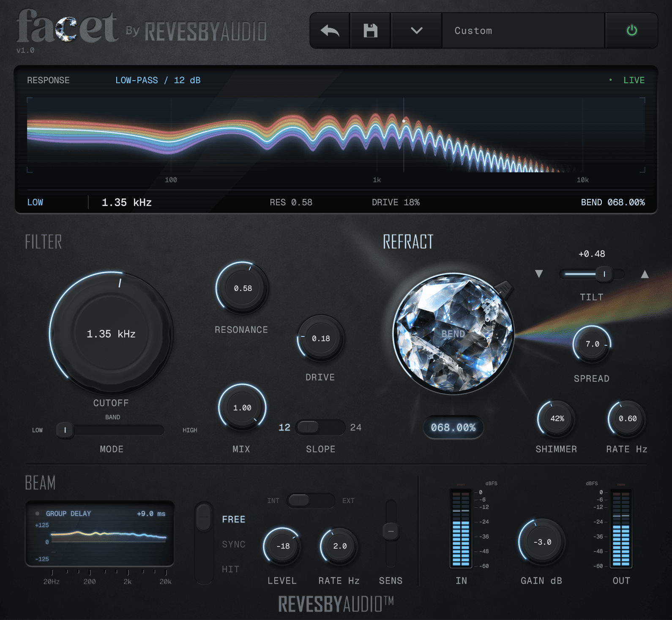
Task: Select HIT beam mode
Action: coord(230,569)
